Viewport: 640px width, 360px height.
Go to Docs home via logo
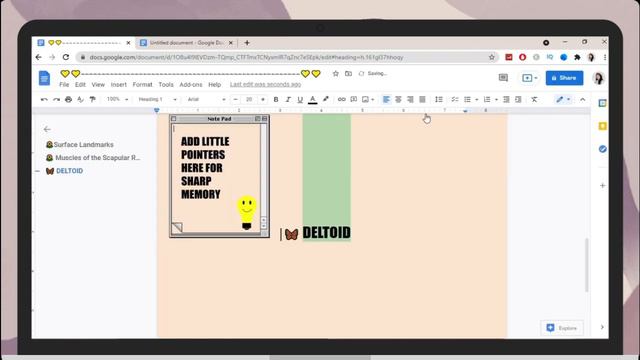tap(44, 78)
